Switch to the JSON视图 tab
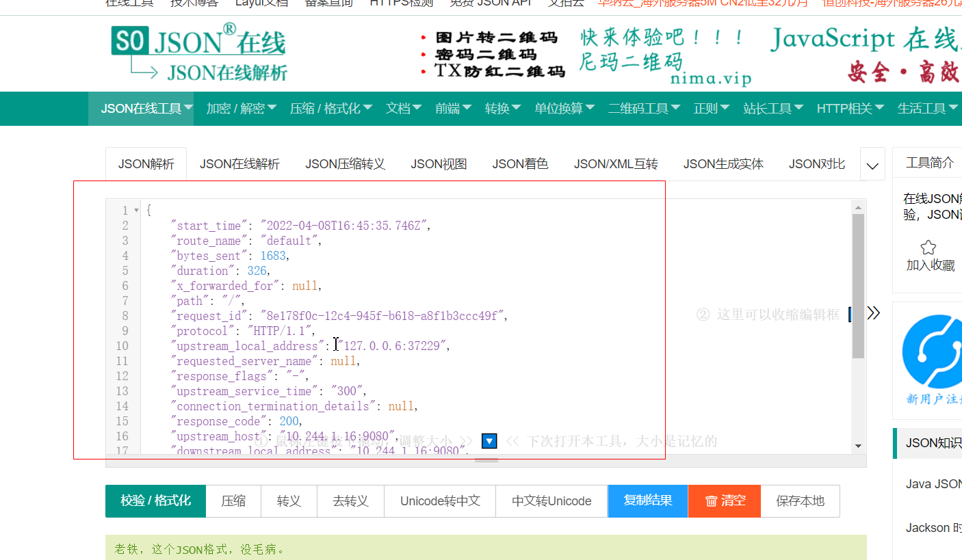 (x=439, y=164)
